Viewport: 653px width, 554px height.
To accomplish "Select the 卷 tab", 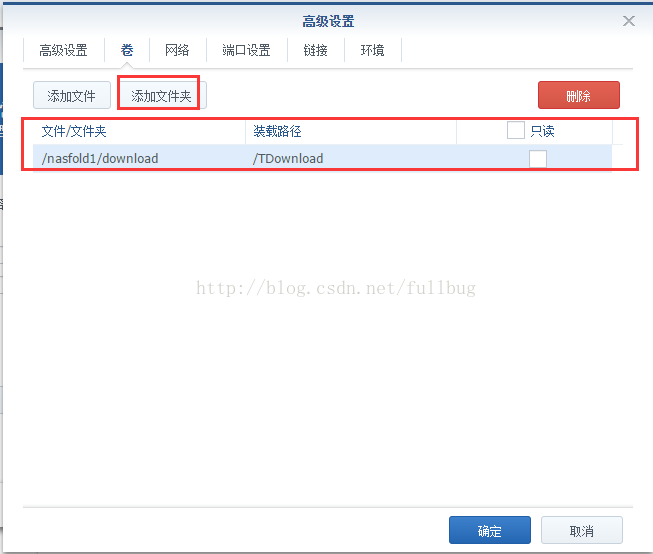I will (x=127, y=50).
